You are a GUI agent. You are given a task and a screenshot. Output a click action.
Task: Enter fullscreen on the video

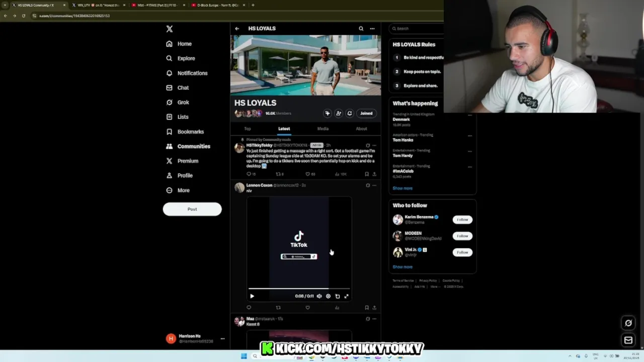point(346,296)
